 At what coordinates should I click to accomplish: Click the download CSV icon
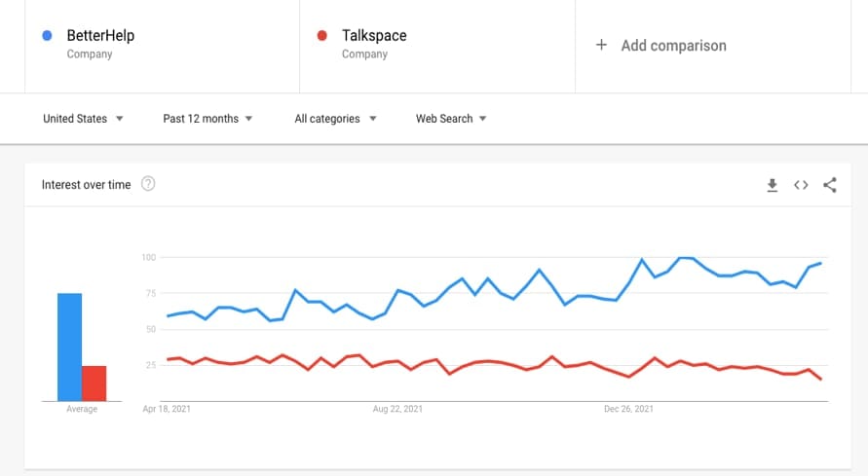pos(772,185)
